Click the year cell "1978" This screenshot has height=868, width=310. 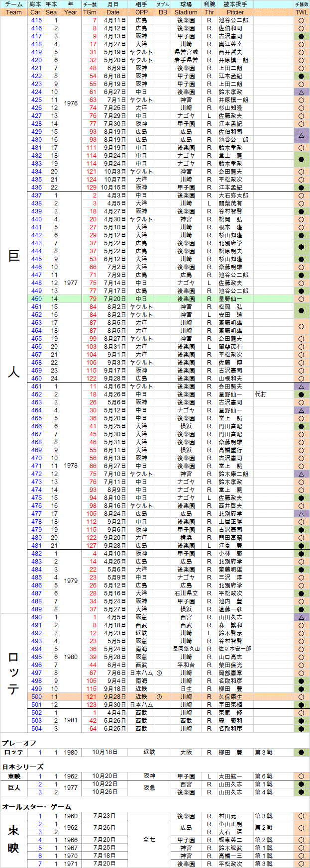[71, 466]
